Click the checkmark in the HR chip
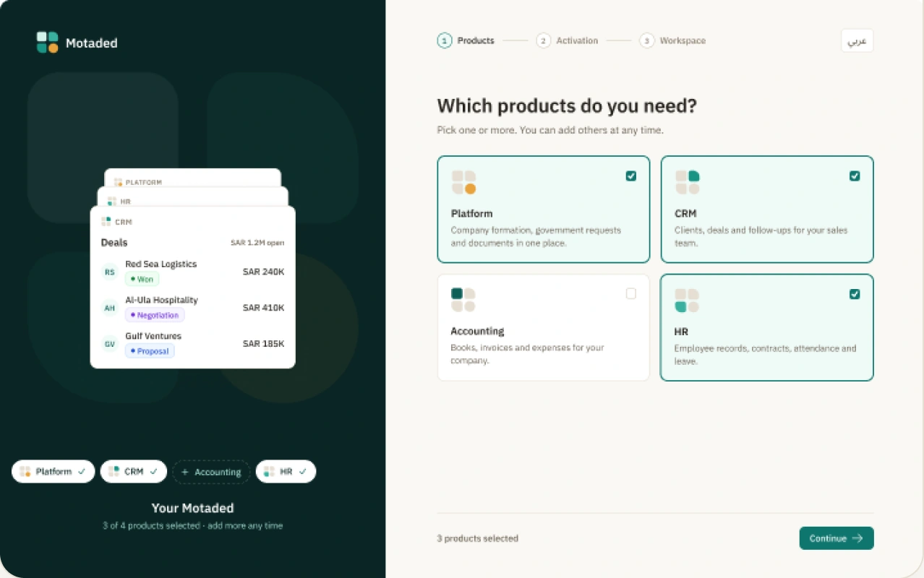The image size is (924, 578). click(x=303, y=472)
